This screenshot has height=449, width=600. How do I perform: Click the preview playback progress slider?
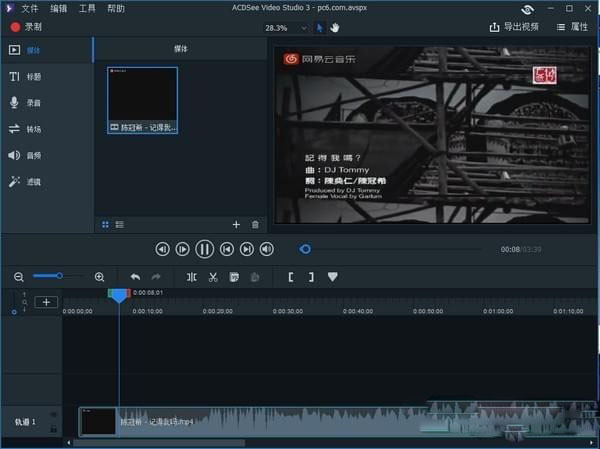pos(306,249)
